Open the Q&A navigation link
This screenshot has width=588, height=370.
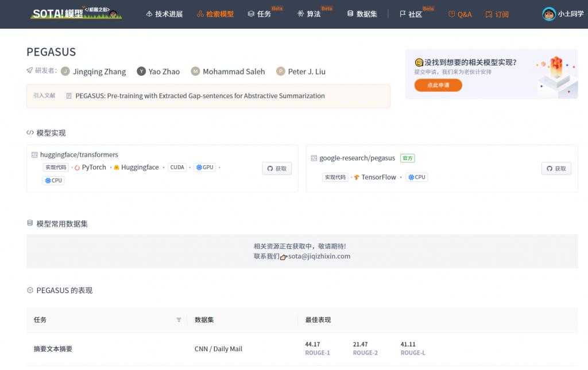click(x=460, y=14)
